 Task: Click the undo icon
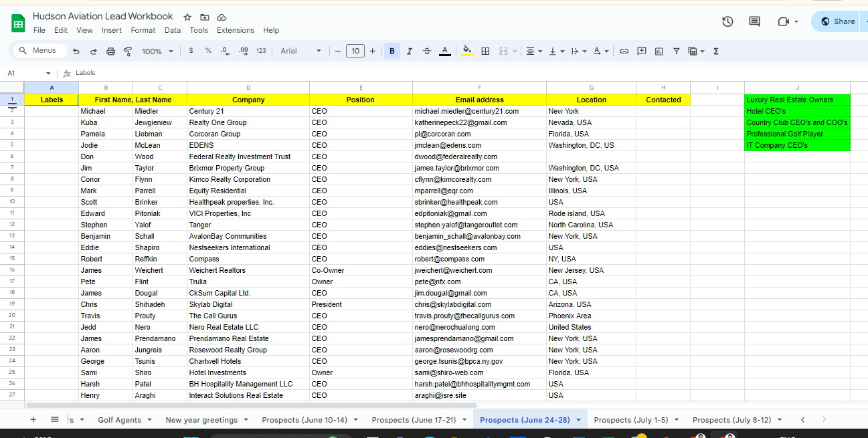[x=76, y=51]
